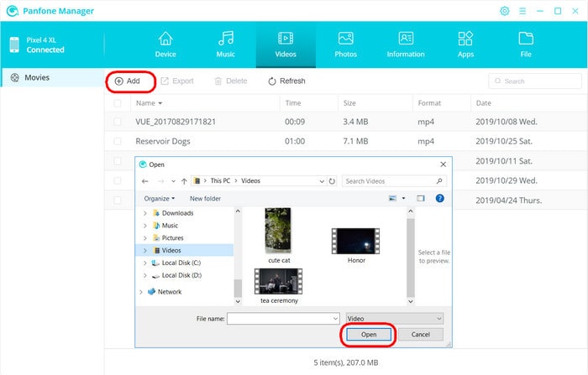The width and height of the screenshot is (588, 375).
Task: Click the Export button
Action: (x=177, y=81)
